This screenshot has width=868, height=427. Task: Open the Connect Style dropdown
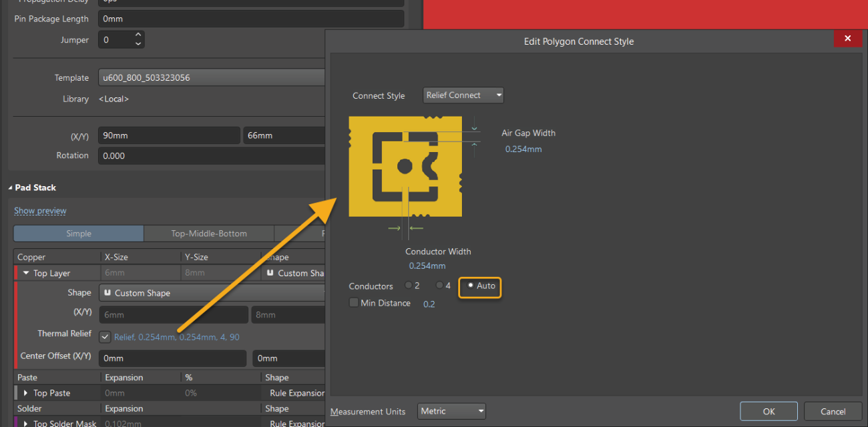[x=463, y=95]
